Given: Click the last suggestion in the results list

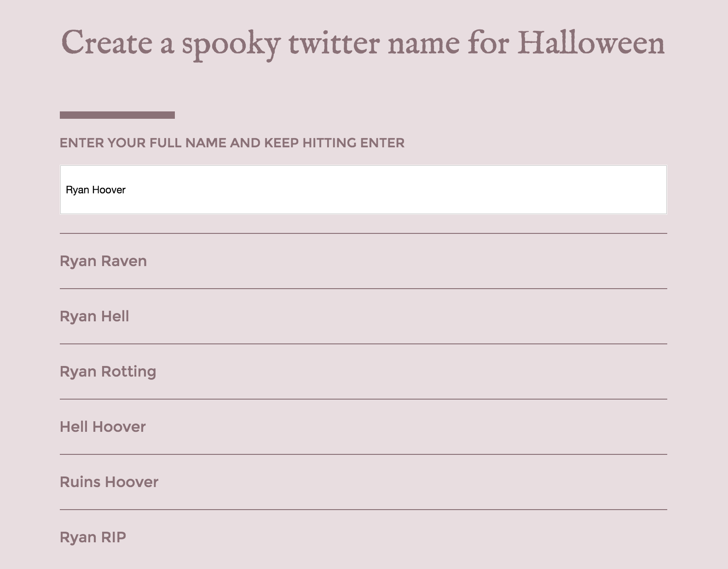Looking at the screenshot, I should point(93,537).
